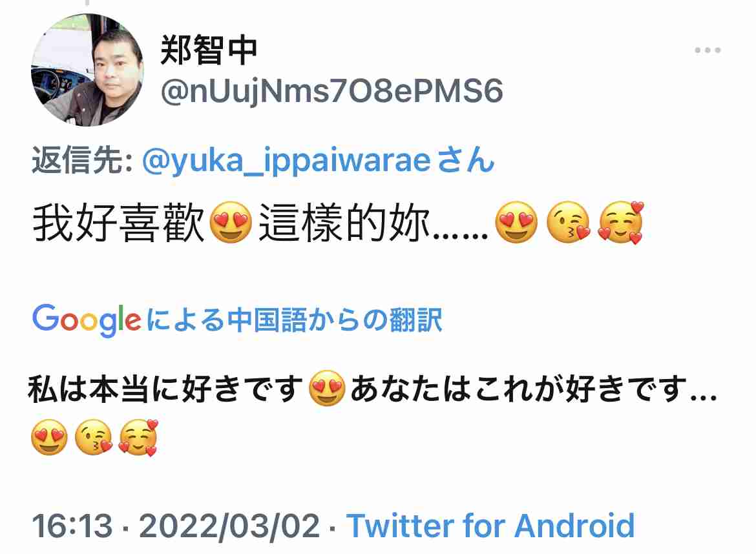
Task: Open the 2022/03/02 tweet date
Action: click(229, 526)
